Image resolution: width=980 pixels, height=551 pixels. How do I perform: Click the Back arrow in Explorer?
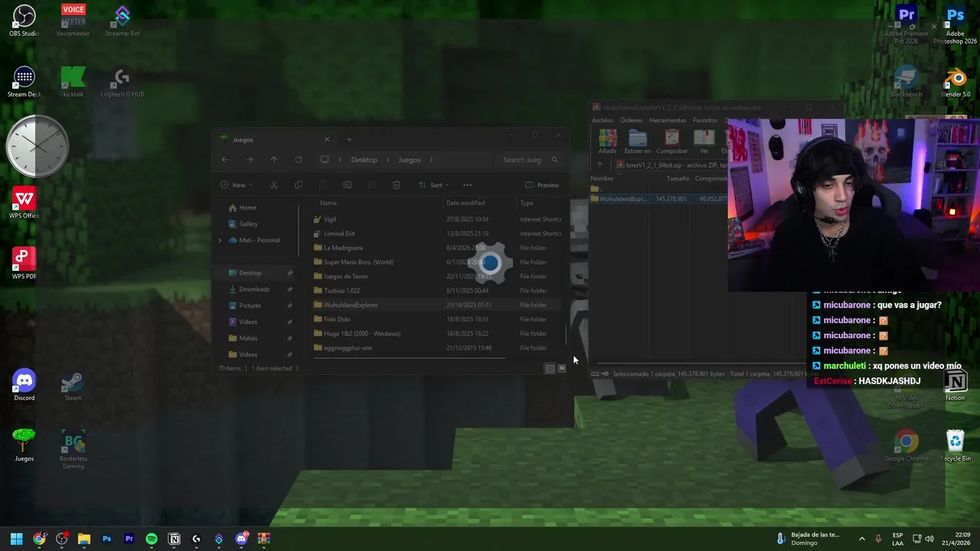tap(225, 160)
